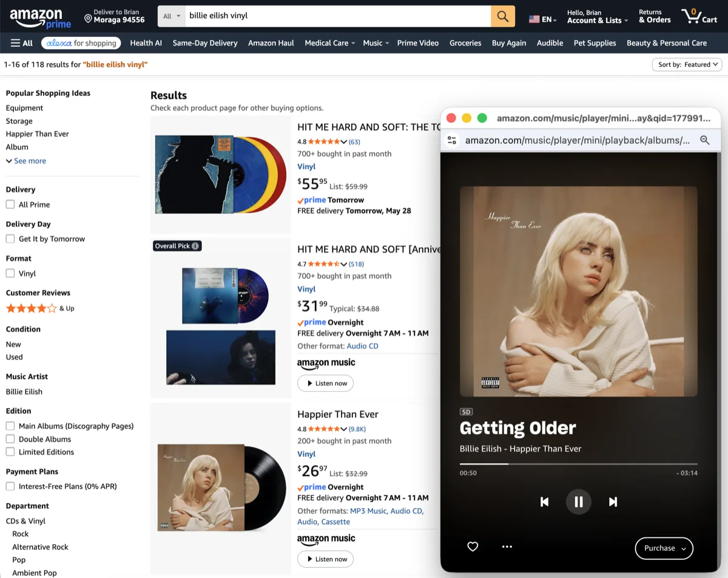Open Groceries nav item

coord(465,43)
